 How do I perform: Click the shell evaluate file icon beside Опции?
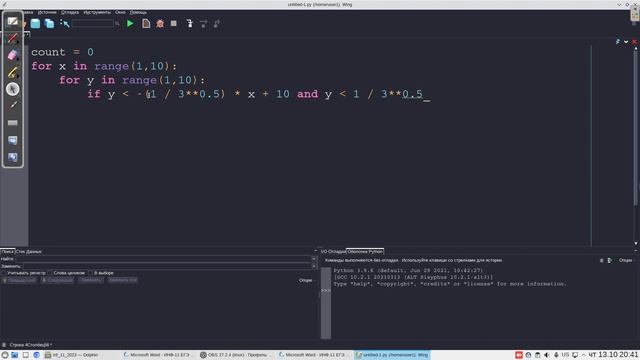click(x=610, y=260)
